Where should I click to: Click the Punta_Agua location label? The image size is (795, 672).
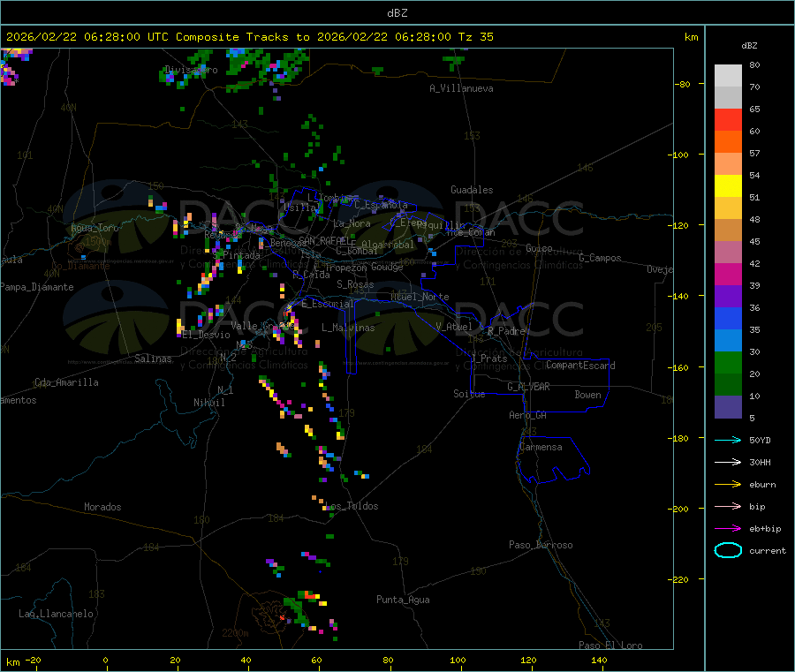pos(403,600)
